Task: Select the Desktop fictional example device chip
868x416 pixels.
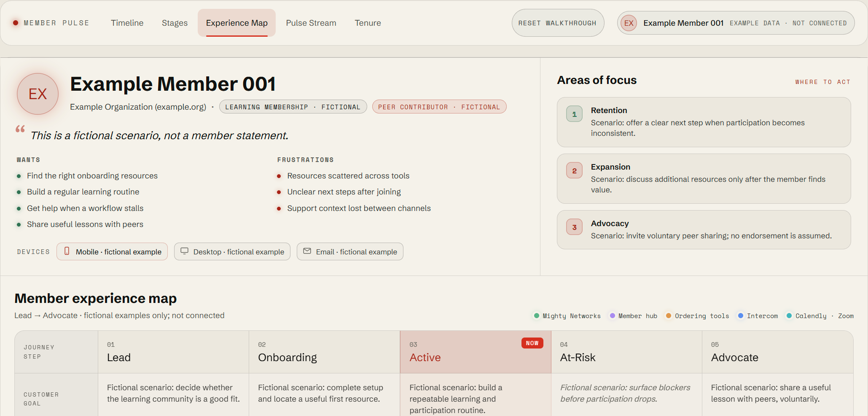Action: (232, 251)
